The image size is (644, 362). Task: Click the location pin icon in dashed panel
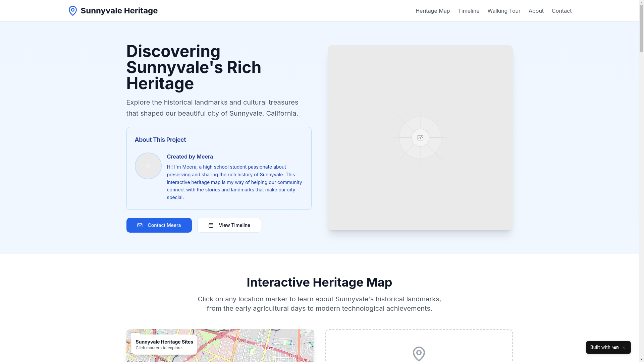[x=419, y=354]
